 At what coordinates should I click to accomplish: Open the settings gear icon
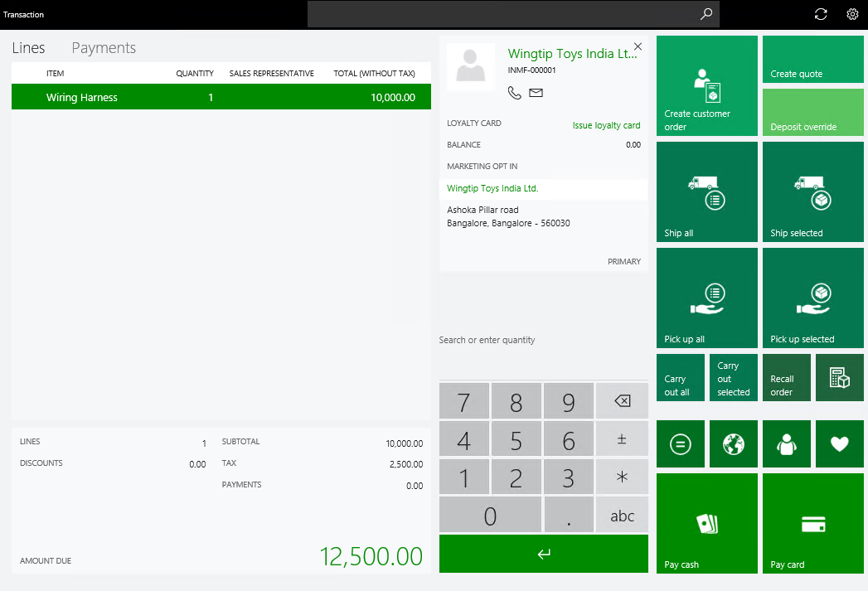pos(852,14)
